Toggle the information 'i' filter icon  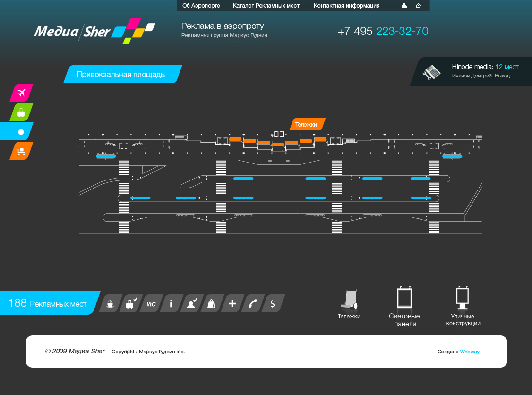point(172,303)
